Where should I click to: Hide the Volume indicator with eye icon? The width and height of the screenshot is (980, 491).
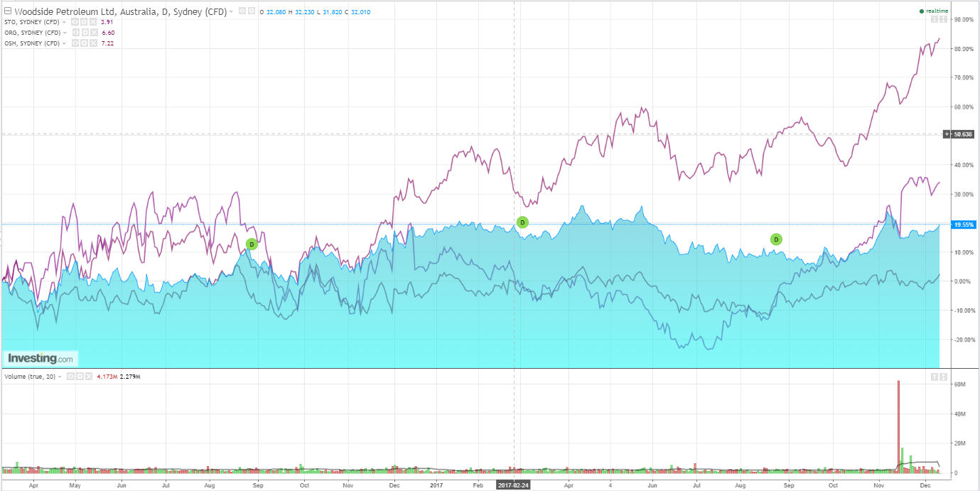(x=70, y=376)
